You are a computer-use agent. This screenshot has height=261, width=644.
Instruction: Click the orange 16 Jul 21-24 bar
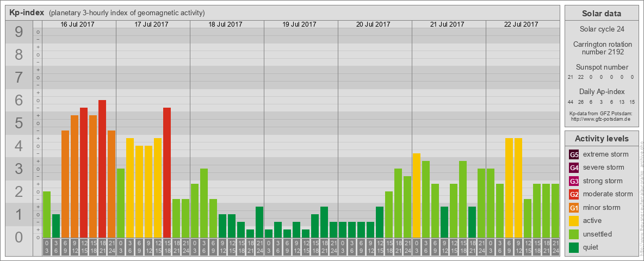click(x=112, y=184)
